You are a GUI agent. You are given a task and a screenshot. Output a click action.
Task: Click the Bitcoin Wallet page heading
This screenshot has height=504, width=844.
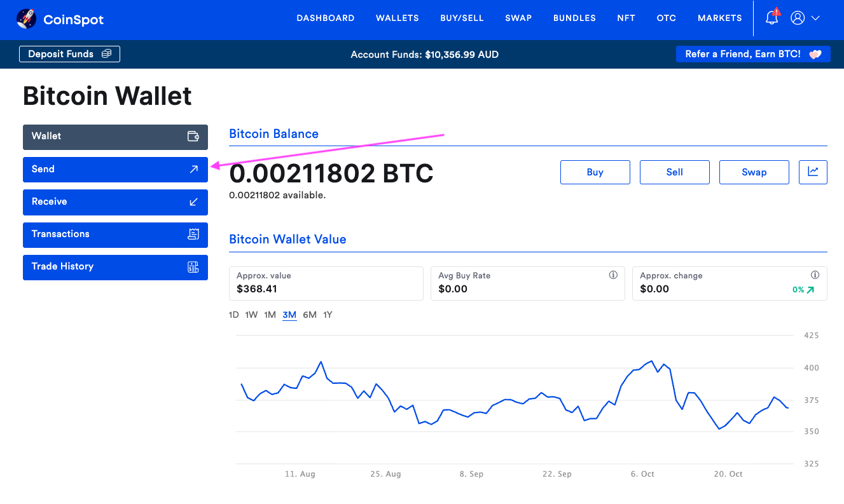[107, 96]
